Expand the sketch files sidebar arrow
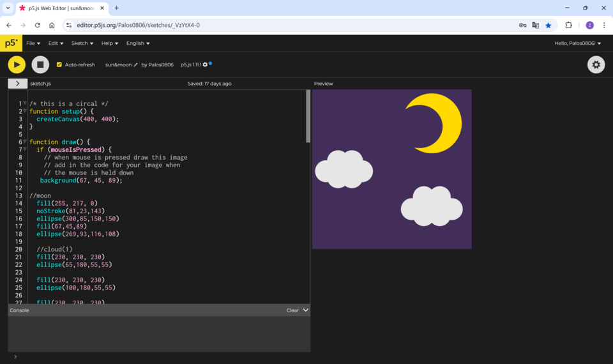The height and width of the screenshot is (364, 613). 17,84
